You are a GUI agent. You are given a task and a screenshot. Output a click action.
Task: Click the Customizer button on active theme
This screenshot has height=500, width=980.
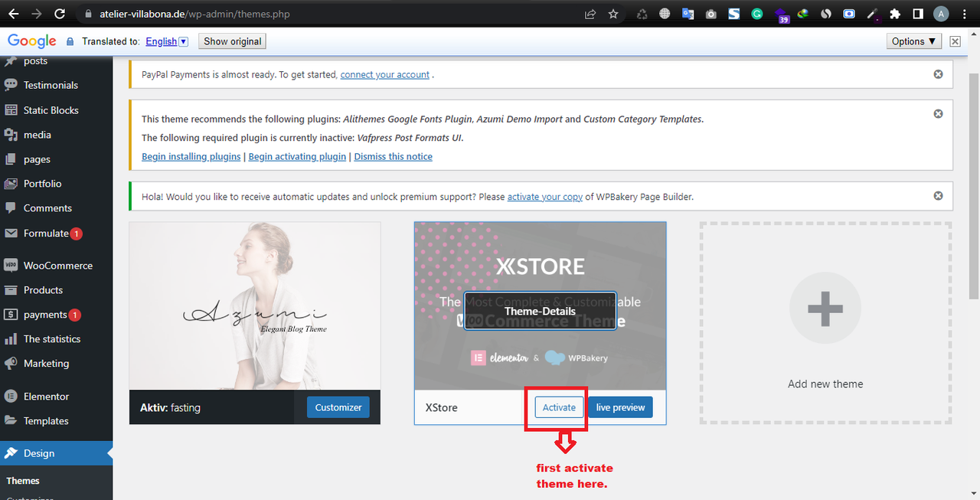[338, 407]
